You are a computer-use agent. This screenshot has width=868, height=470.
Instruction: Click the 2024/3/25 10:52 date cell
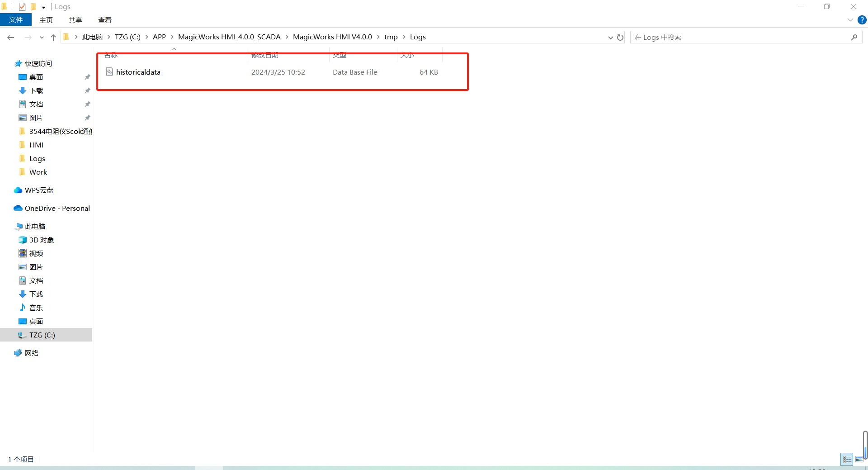278,72
